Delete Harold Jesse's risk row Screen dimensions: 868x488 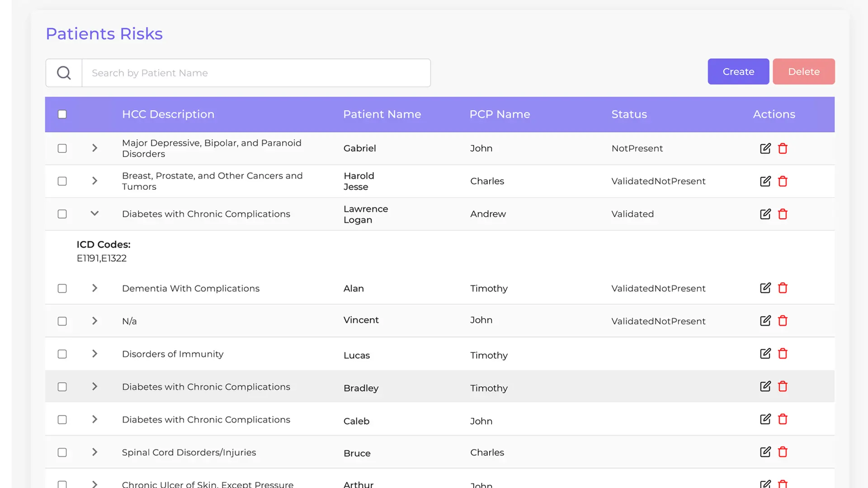point(783,181)
